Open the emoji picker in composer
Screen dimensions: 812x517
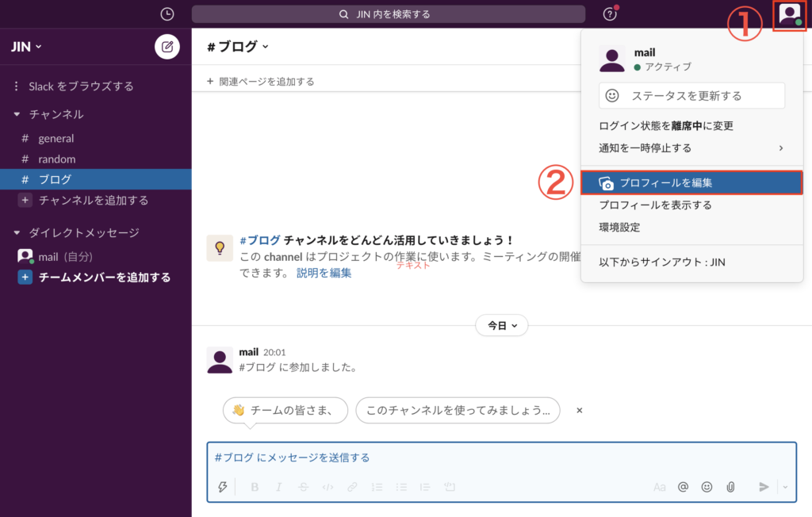[x=707, y=487]
